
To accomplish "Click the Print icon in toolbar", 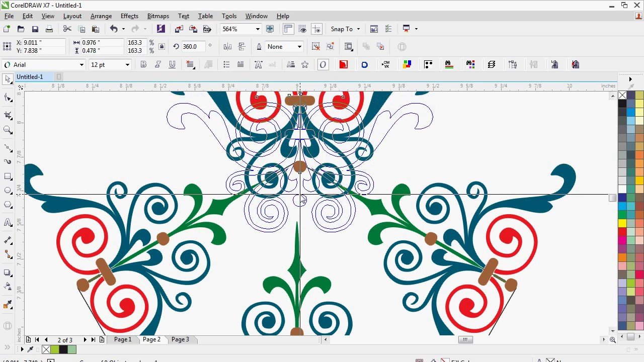I will [x=49, y=29].
